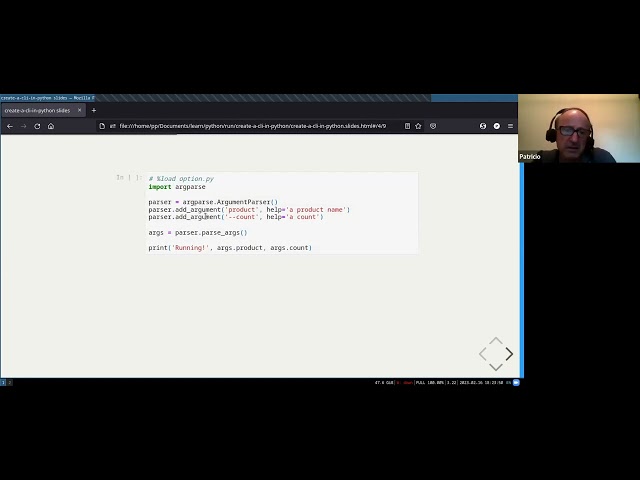This screenshot has width=640, height=480.
Task: Click the browser forward arrow
Action: coord(24,126)
